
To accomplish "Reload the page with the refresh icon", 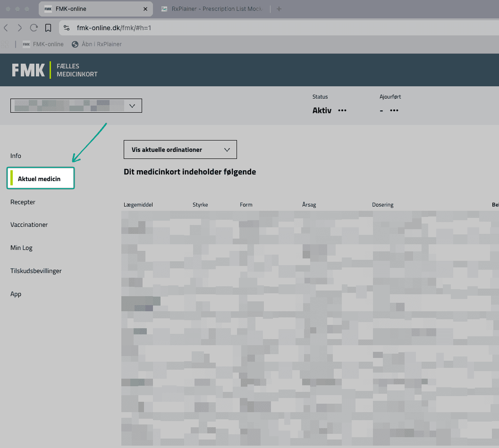I will (x=34, y=27).
